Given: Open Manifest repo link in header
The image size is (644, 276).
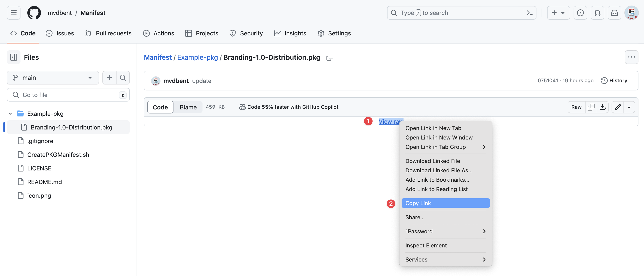Looking at the screenshot, I should (x=93, y=13).
